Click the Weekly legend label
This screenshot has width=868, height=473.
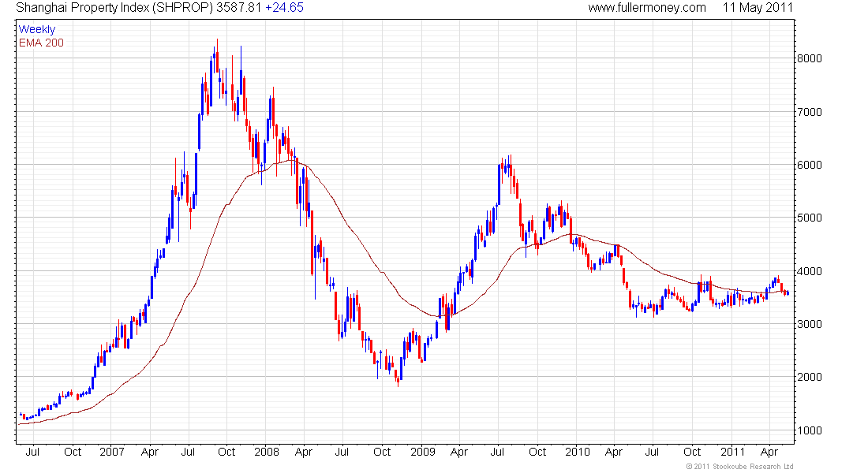pyautogui.click(x=37, y=29)
